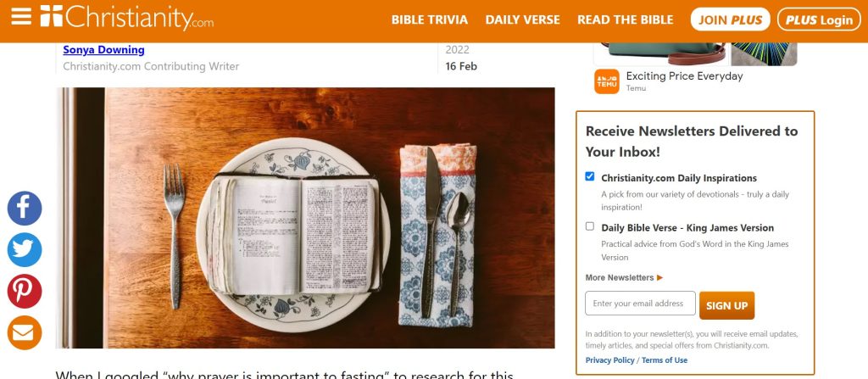
Task: Share article on Facebook
Action: click(25, 209)
